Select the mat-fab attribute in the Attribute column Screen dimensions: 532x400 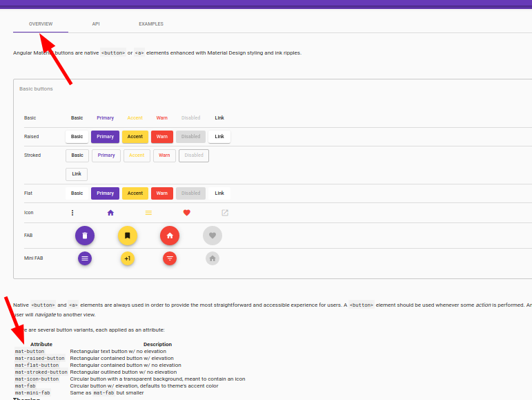(x=25, y=386)
